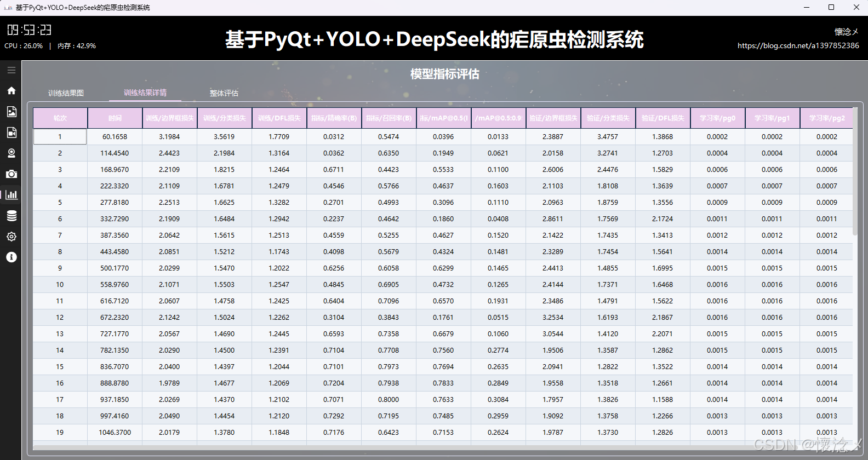868x460 pixels.
Task: Select the time cell 672.2320
Action: 115,318
